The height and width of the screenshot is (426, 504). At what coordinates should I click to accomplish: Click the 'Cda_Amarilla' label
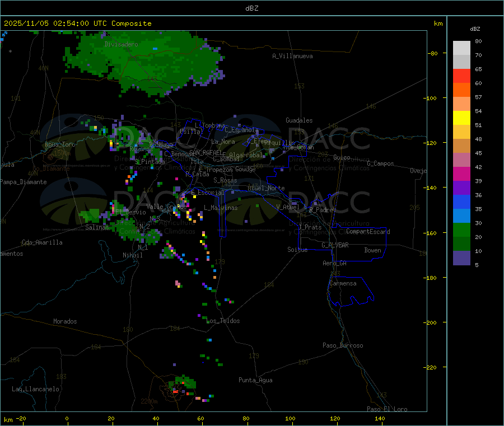[42, 242]
